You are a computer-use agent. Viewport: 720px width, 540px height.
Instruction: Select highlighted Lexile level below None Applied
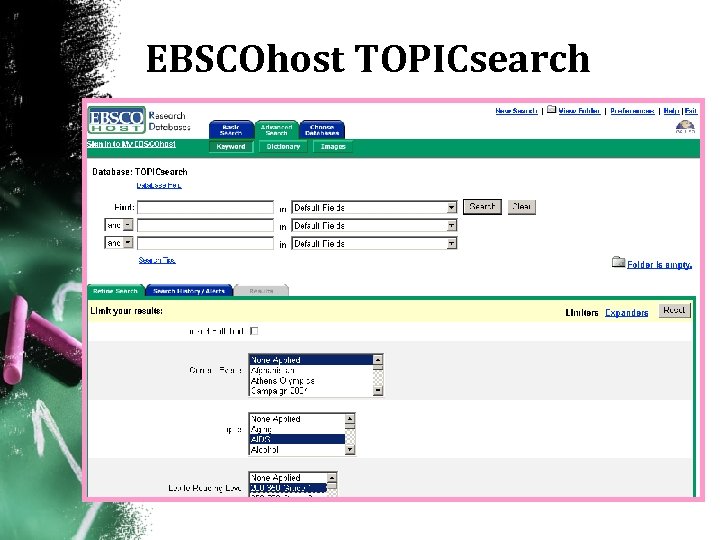coord(288,488)
